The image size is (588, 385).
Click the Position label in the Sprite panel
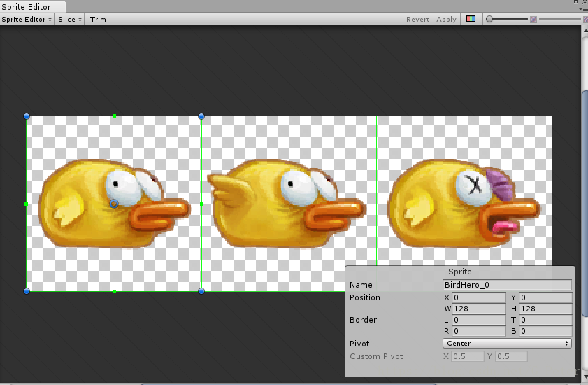tap(364, 297)
